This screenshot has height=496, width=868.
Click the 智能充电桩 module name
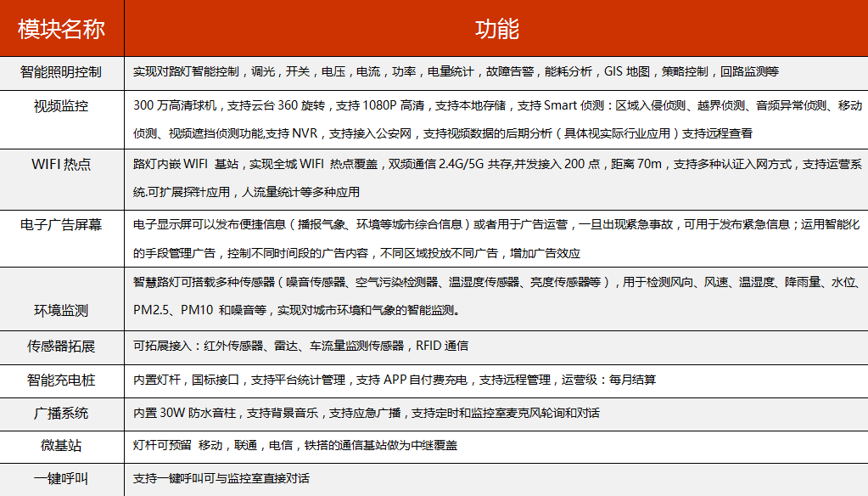[x=61, y=380]
